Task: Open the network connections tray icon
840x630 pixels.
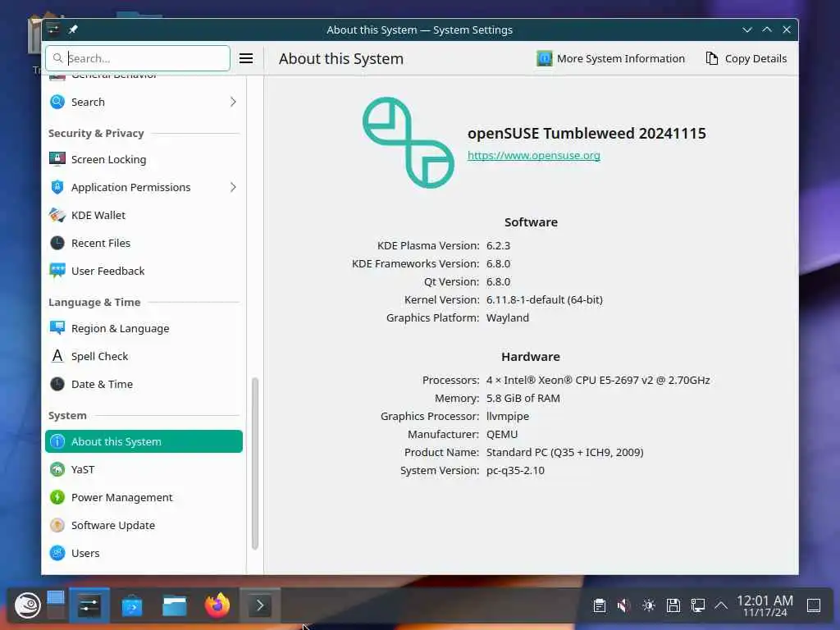Action: pyautogui.click(x=698, y=606)
